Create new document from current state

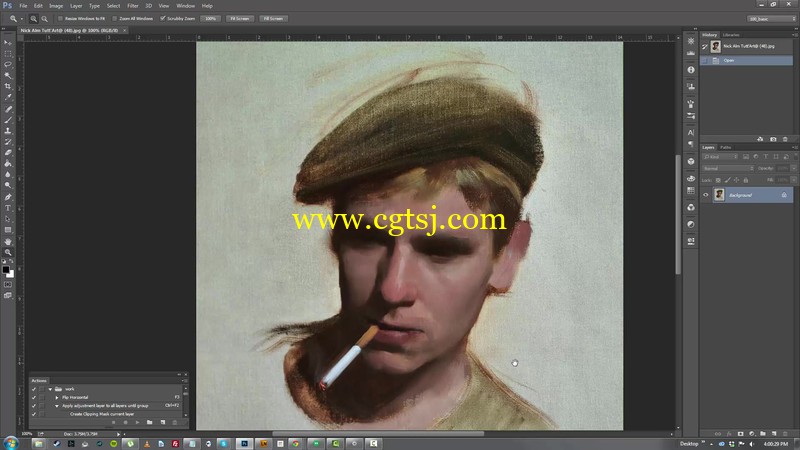760,139
